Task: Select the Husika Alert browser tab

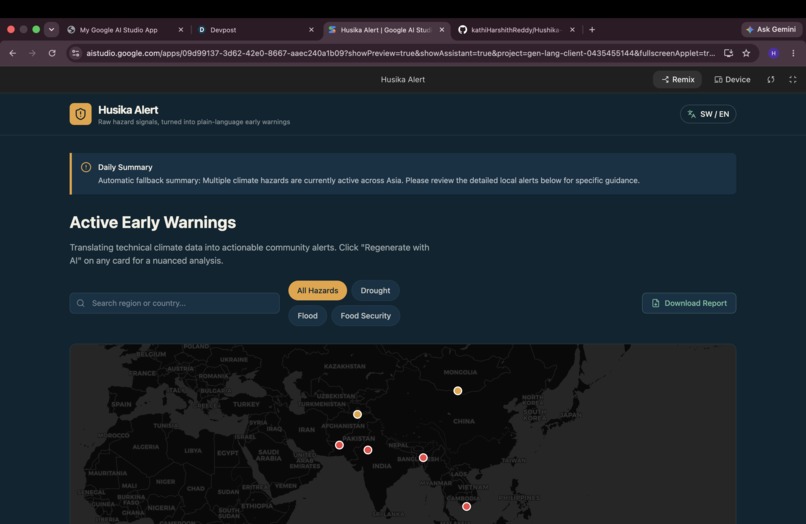Action: [x=386, y=30]
